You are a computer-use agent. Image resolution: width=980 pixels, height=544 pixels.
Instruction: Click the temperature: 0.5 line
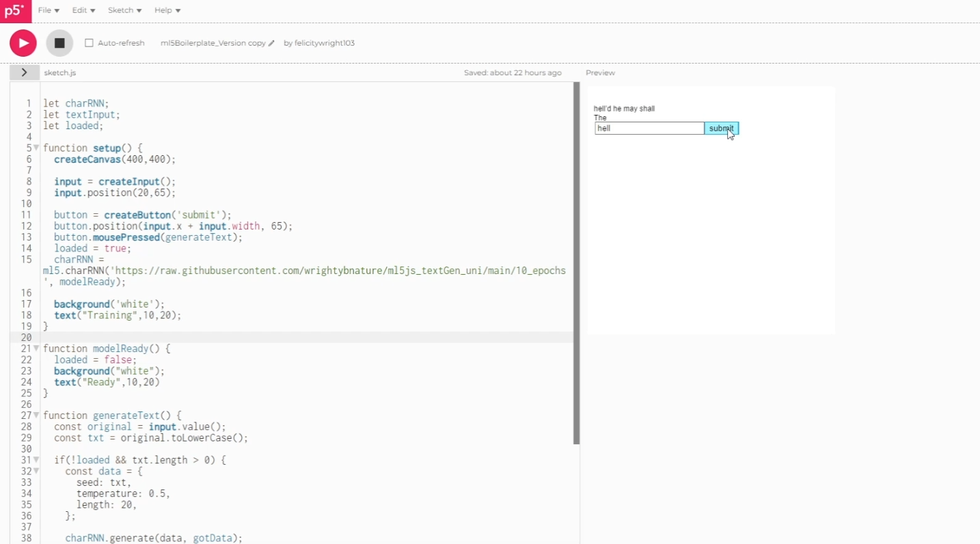pos(123,493)
